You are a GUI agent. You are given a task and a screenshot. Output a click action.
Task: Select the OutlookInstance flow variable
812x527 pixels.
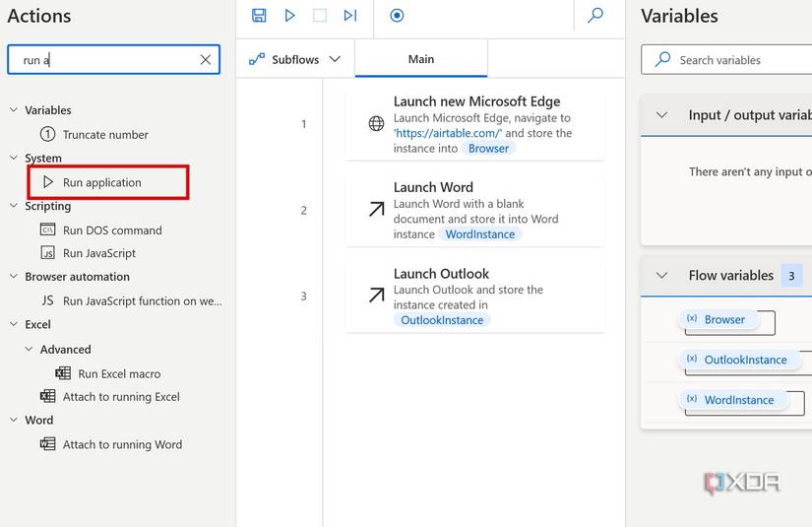(739, 360)
